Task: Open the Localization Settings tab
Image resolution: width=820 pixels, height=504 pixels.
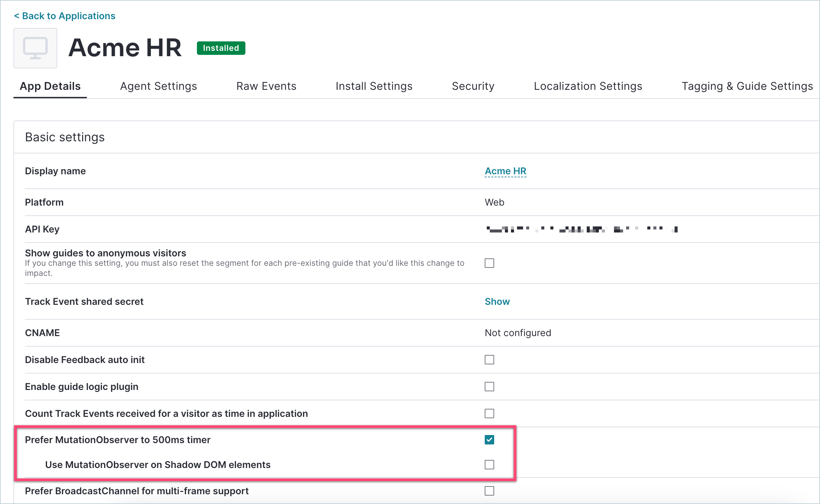Action: point(588,86)
